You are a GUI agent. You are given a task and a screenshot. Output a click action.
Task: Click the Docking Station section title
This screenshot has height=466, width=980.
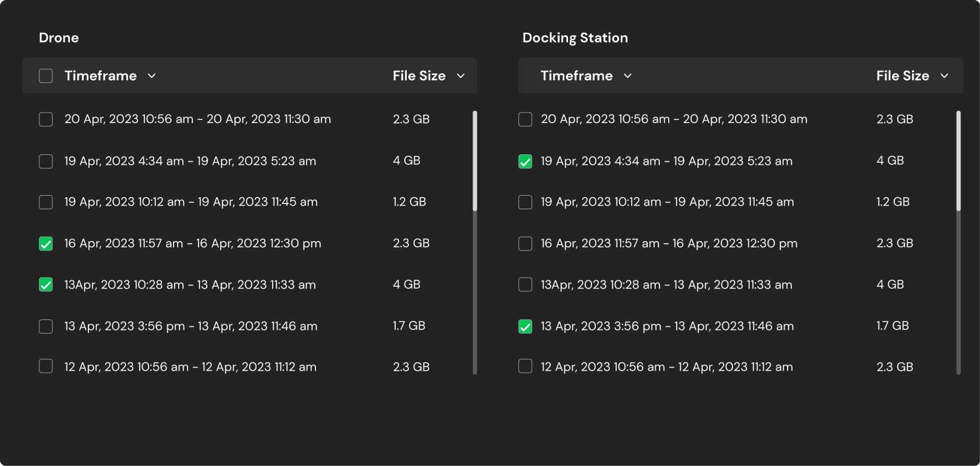[x=575, y=38]
